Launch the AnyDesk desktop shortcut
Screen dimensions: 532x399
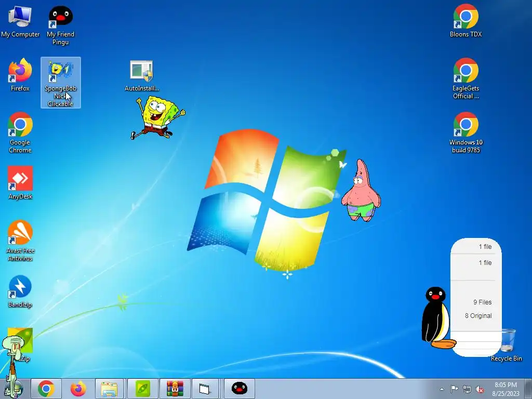20,182
